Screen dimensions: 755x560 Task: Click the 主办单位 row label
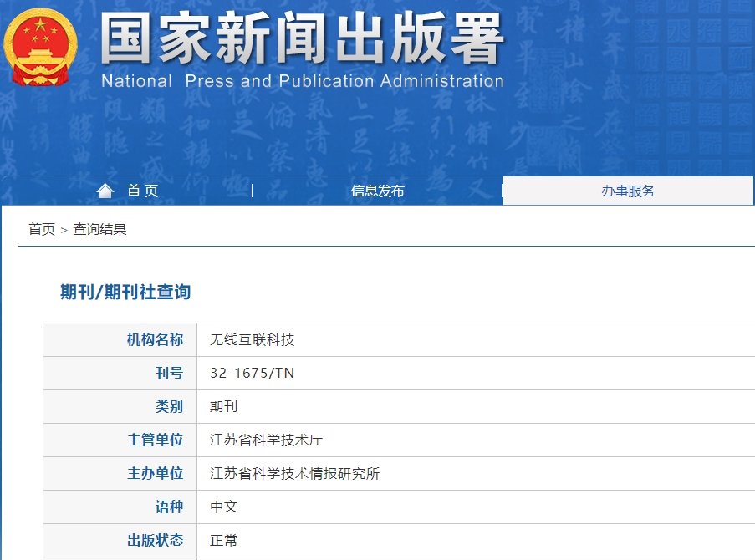[155, 474]
